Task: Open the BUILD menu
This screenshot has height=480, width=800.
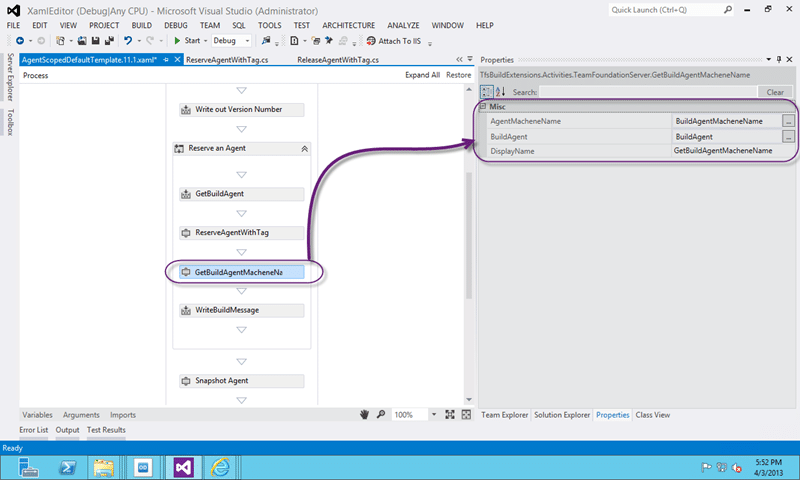Action: [141, 26]
